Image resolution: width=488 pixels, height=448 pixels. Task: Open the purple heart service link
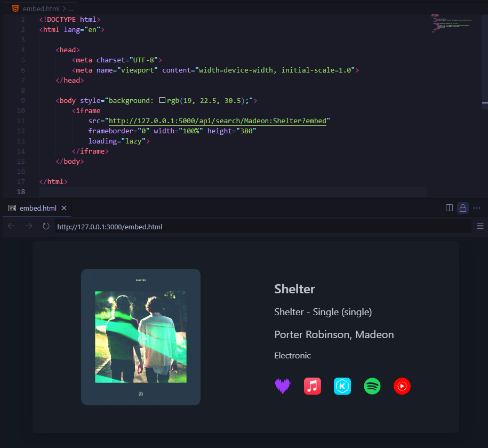point(283,386)
